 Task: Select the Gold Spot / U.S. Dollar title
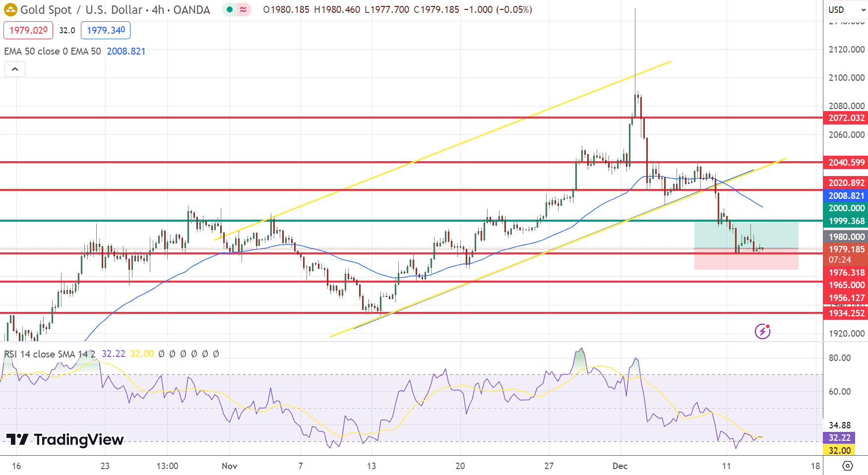115,9
